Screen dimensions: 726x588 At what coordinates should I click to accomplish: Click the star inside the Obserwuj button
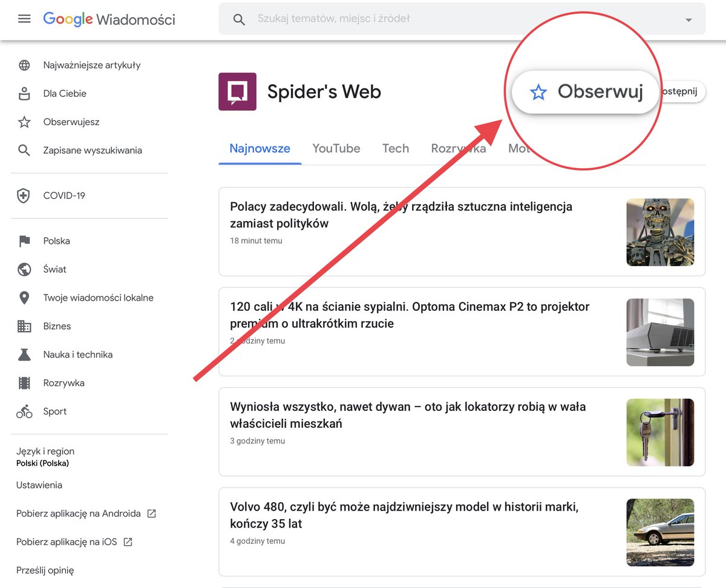[538, 92]
